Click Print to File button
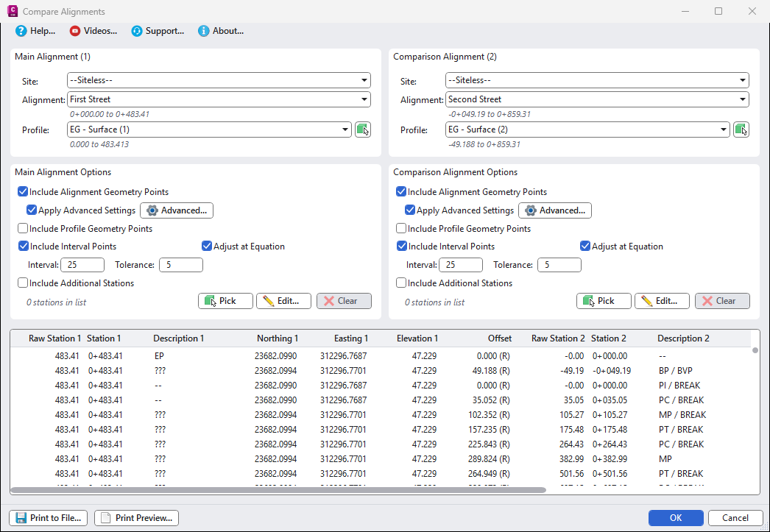Viewport: 770px width, 532px height. [x=48, y=518]
